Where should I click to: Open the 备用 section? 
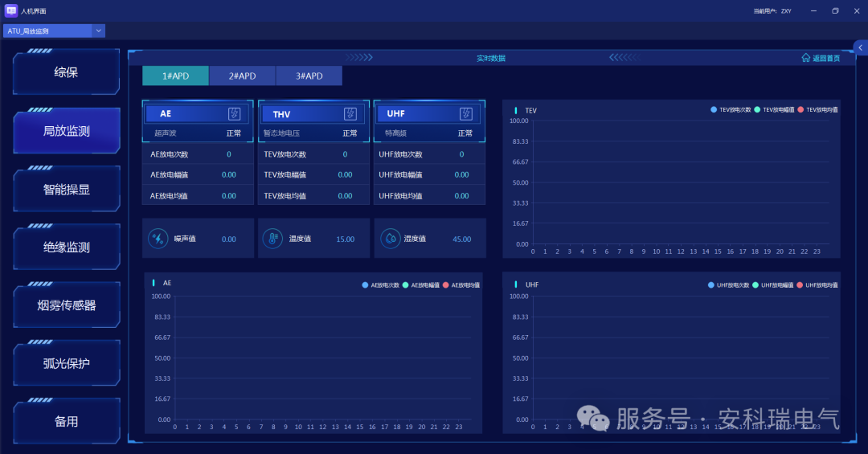point(67,421)
